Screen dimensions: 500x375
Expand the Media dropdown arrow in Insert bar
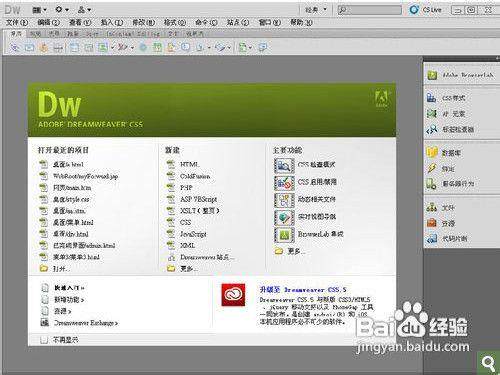pos(132,48)
